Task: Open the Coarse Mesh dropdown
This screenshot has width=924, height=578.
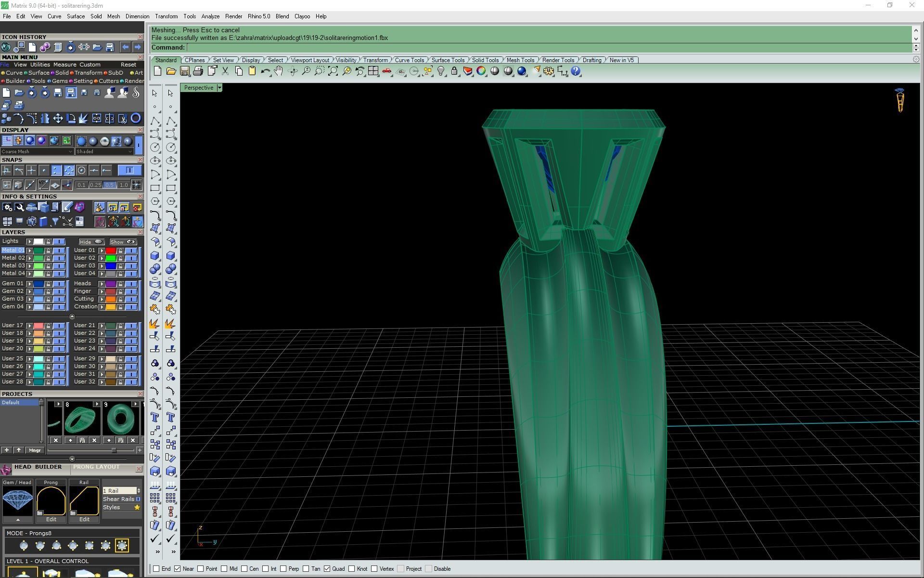Action: 37,151
